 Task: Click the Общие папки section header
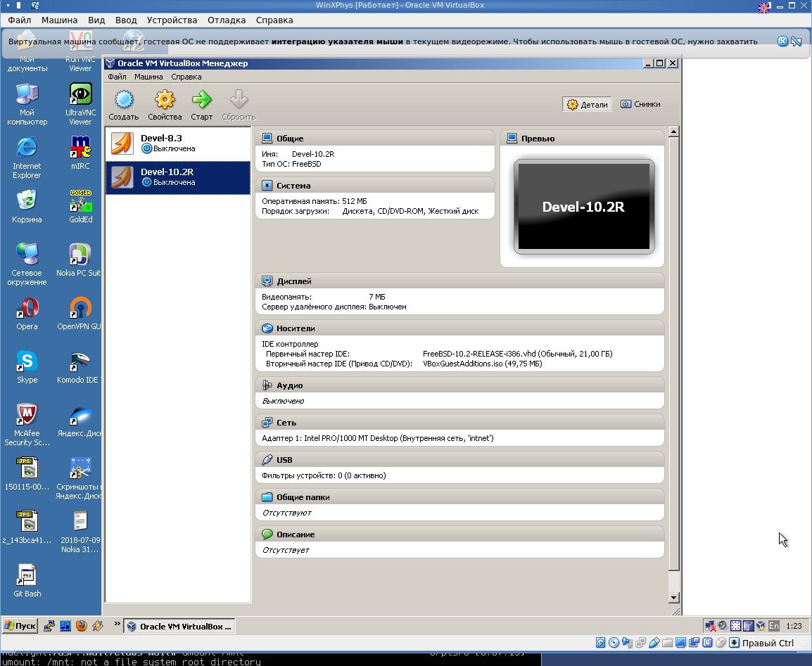(x=460, y=497)
